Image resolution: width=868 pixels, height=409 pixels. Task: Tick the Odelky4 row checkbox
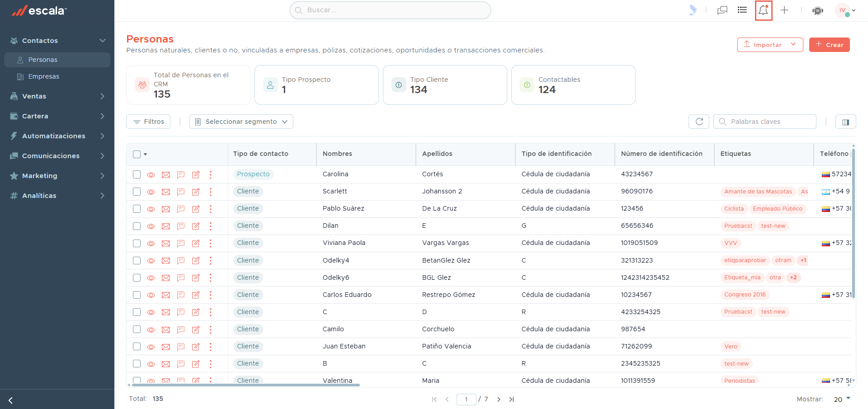pos(137,261)
